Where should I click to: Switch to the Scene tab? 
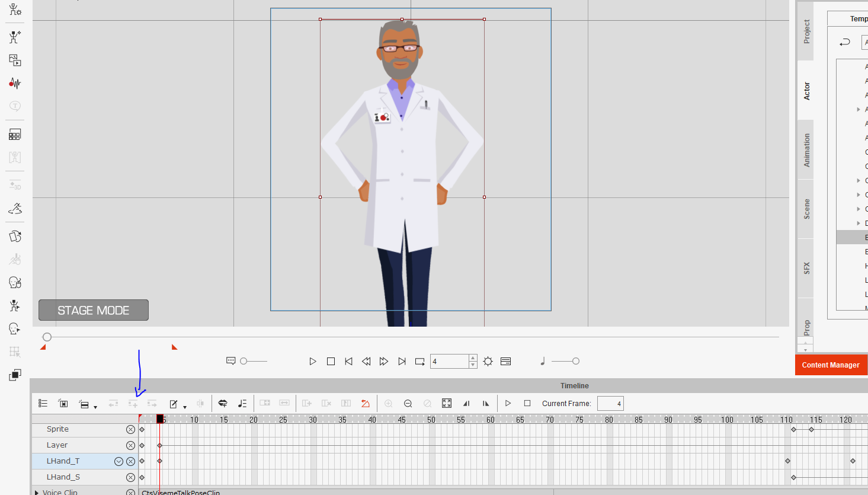(x=806, y=209)
